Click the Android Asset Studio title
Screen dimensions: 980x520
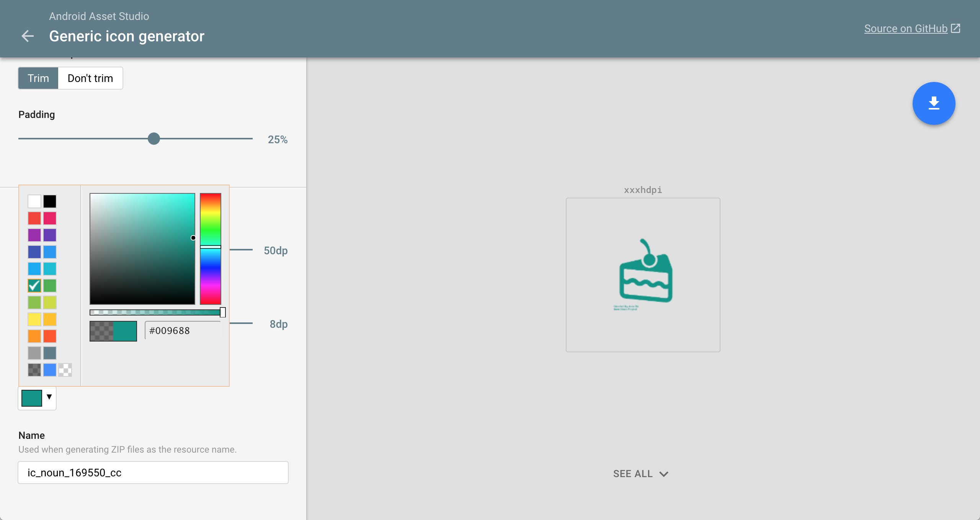pos(99,16)
